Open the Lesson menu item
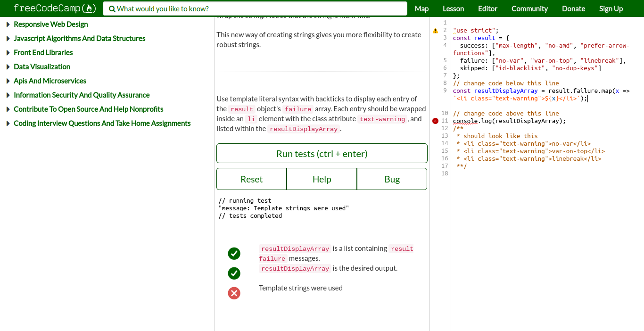 [x=453, y=8]
